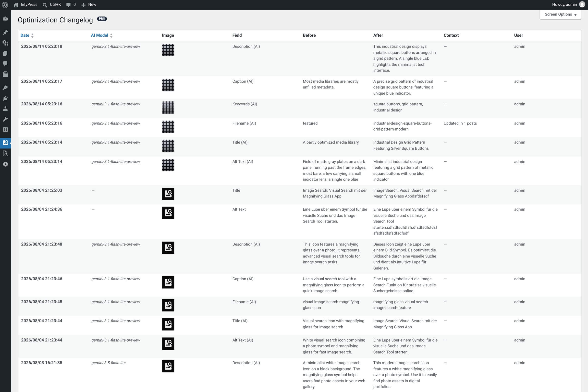Click the highlighted image search plugin icon
The width and height of the screenshot is (588, 392).
point(5,143)
